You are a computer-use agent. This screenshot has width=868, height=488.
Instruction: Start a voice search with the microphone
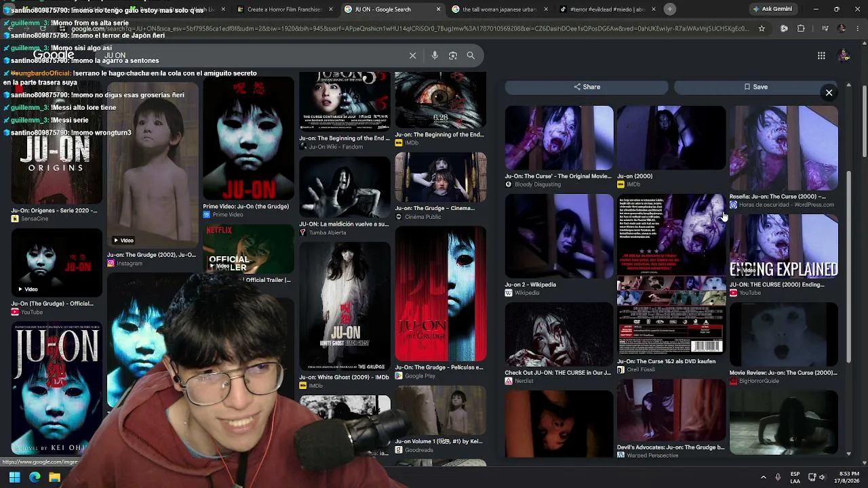[x=435, y=56]
